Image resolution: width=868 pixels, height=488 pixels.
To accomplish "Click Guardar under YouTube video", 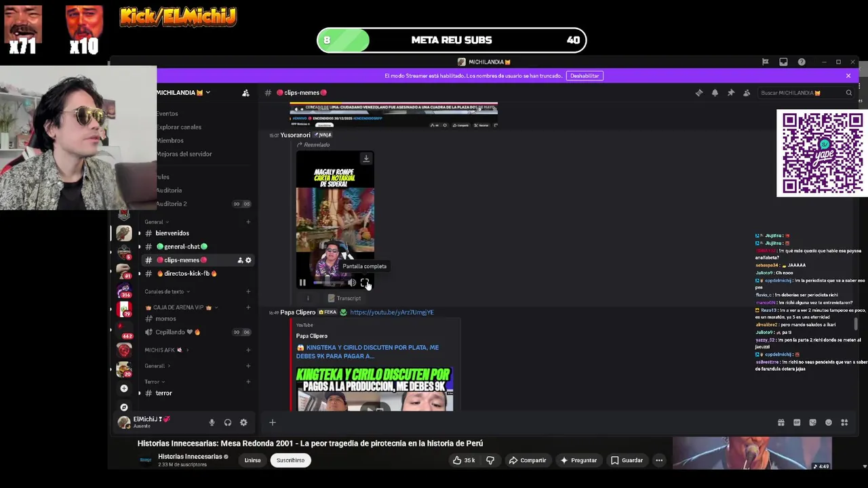I will point(626,460).
